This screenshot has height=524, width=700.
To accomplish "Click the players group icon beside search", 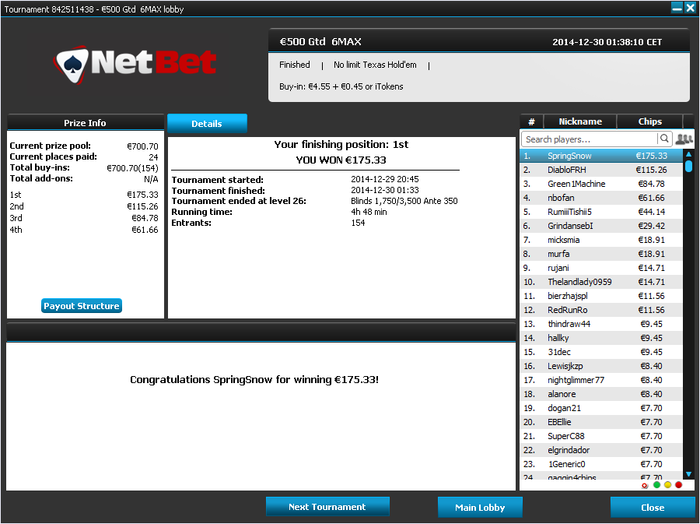I will click(x=683, y=139).
